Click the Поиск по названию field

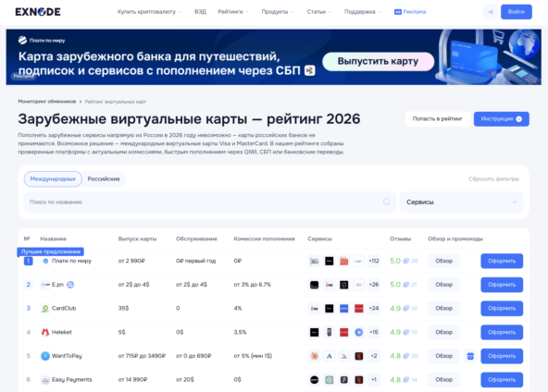click(x=210, y=202)
